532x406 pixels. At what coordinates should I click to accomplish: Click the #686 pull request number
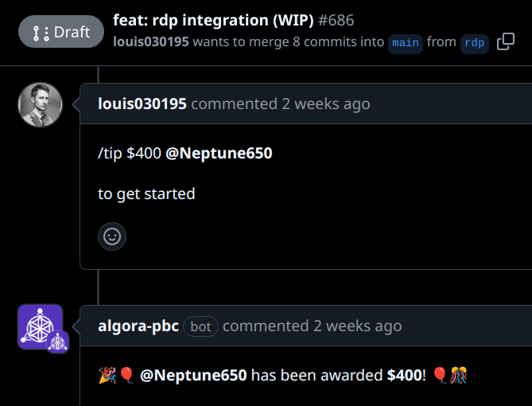[x=336, y=21]
